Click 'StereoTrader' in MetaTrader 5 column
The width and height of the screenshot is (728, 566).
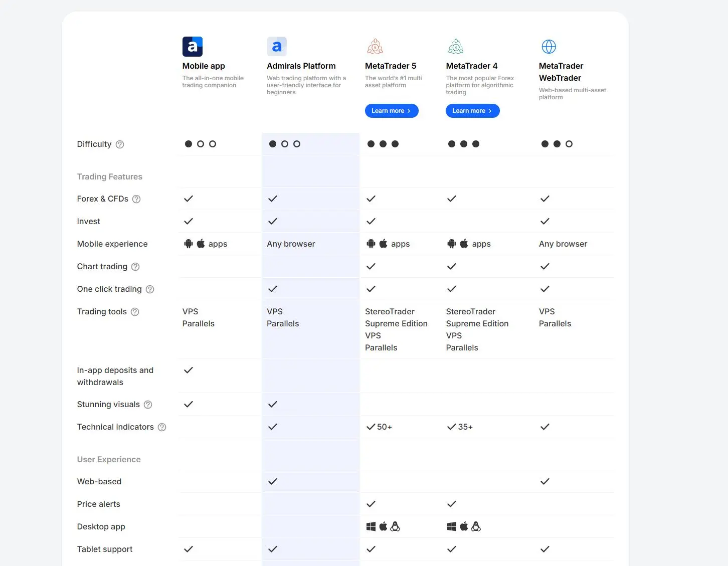[390, 311]
